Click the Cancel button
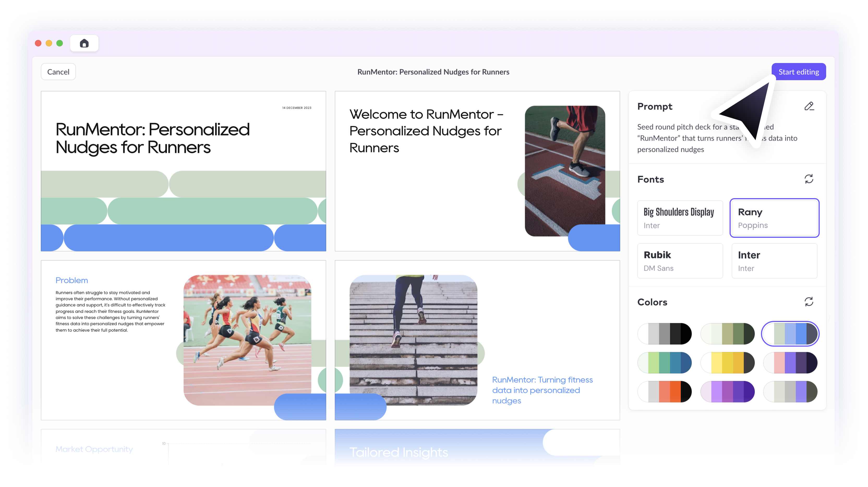The image size is (868, 487). pyautogui.click(x=58, y=71)
